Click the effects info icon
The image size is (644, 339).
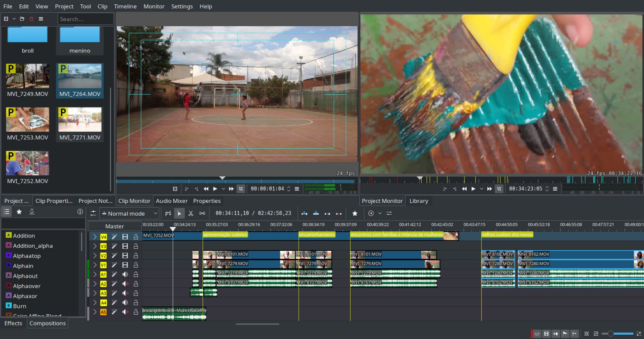pyautogui.click(x=80, y=212)
